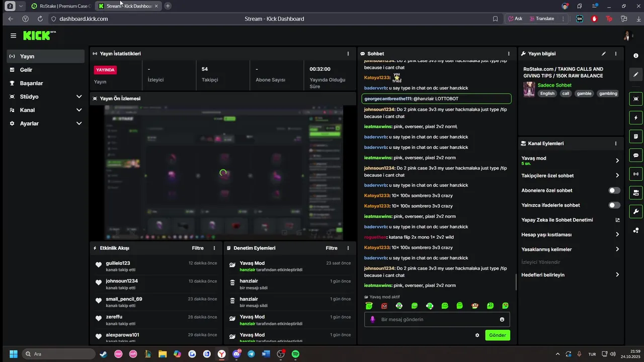644x362 pixels.
Task: Open Discord from the Windows taskbar
Action: pyautogui.click(x=236, y=354)
